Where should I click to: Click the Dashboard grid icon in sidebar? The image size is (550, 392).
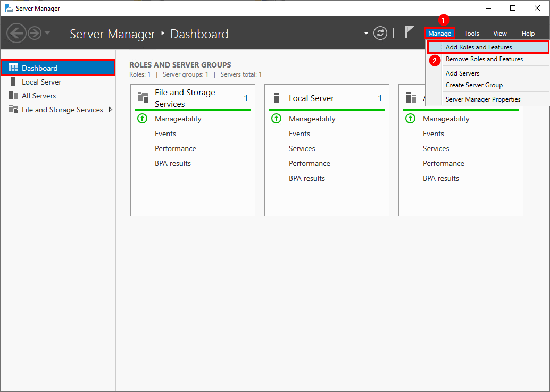click(13, 68)
